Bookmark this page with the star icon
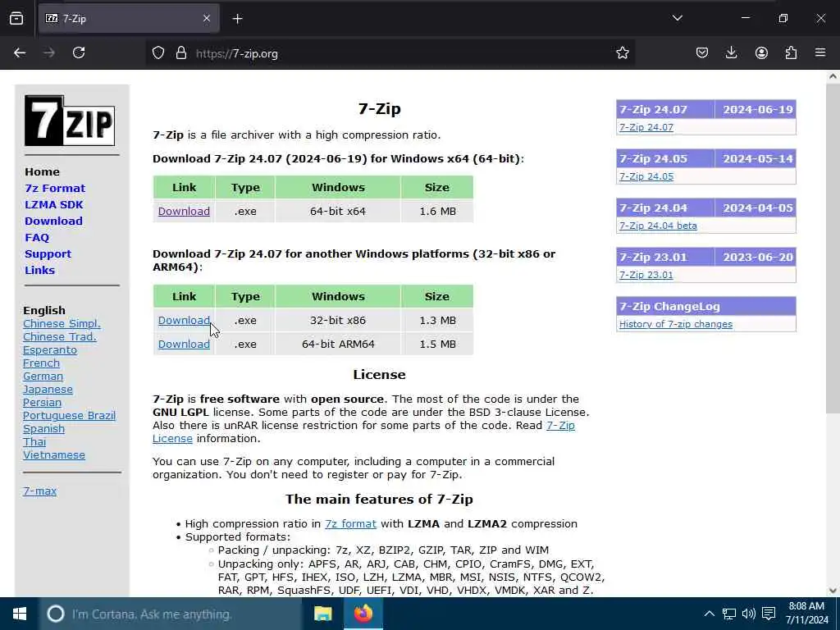This screenshot has width=840, height=630. pyautogui.click(x=622, y=53)
